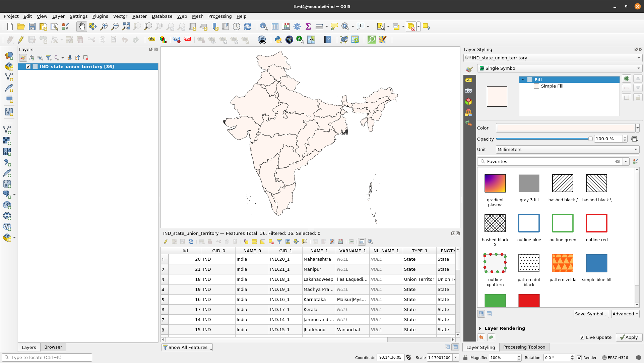Screen dimensions: 644x363
Task: Open the Show All Features filter dropdown
Action: 187,347
